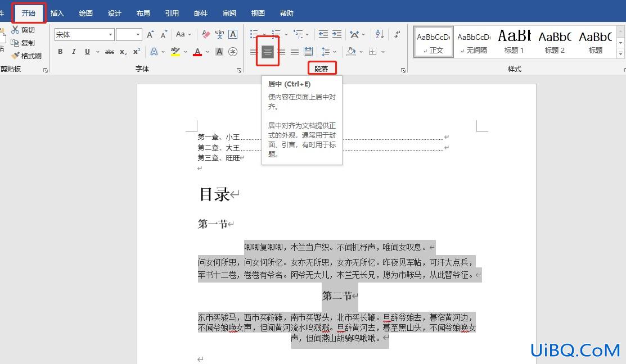The height and width of the screenshot is (364, 626).
Task: Toggle underline formatting
Action: click(x=87, y=52)
